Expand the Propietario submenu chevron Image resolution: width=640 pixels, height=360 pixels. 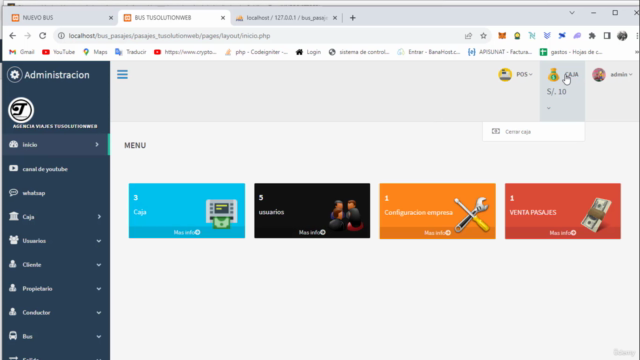click(x=99, y=289)
